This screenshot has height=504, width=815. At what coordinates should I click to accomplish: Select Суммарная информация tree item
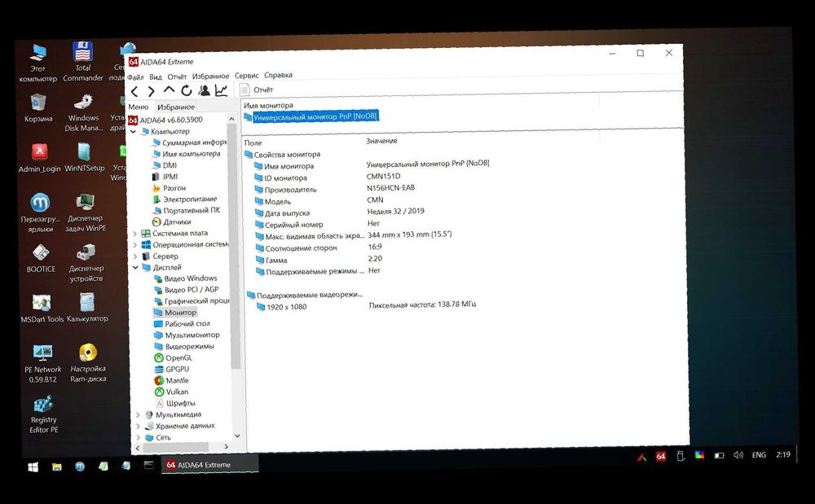coord(190,142)
